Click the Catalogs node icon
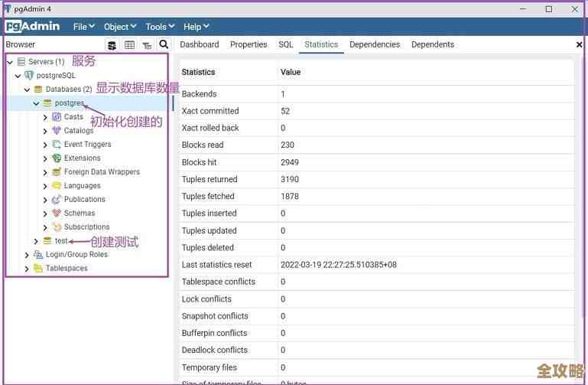 (57, 131)
